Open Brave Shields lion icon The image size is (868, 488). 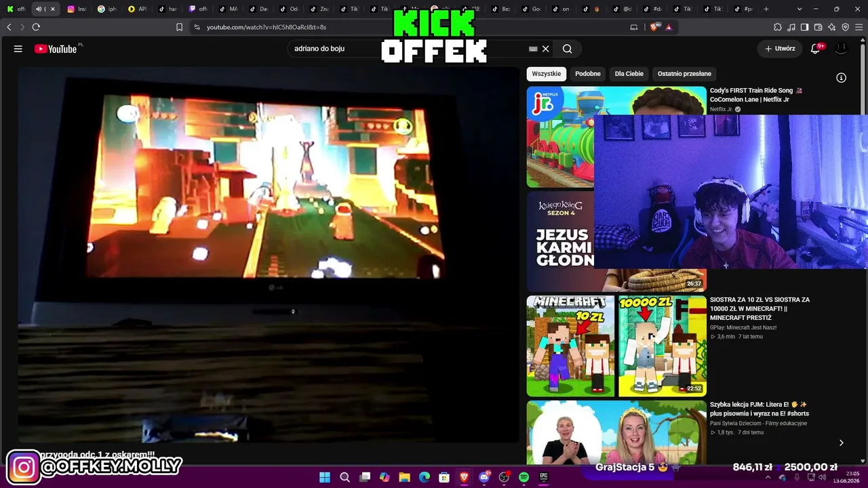(654, 27)
